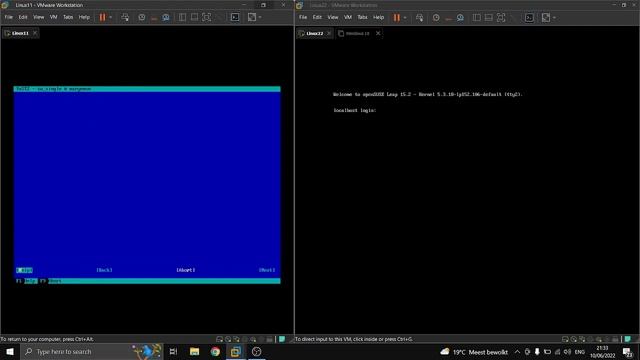Click the message log icon in Linux11 status bar
The width and height of the screenshot is (640, 360).
282,339
